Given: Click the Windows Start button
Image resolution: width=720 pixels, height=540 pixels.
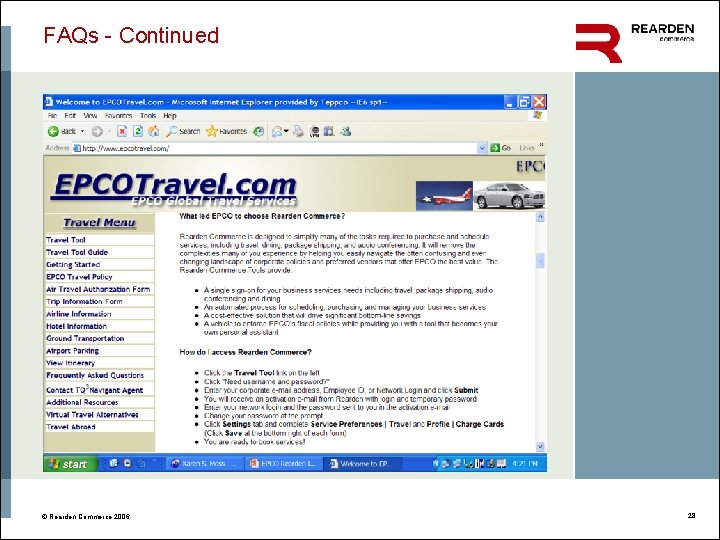Looking at the screenshot, I should [70, 464].
